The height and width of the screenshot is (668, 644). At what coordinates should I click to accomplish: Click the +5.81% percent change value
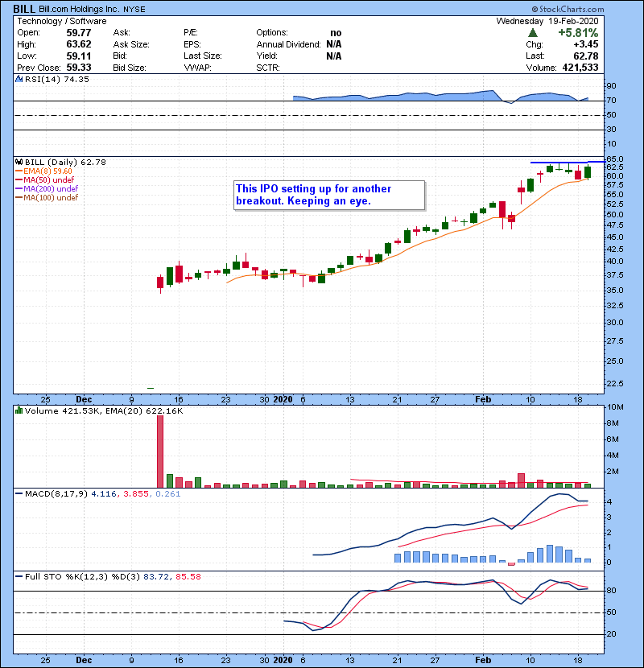578,33
